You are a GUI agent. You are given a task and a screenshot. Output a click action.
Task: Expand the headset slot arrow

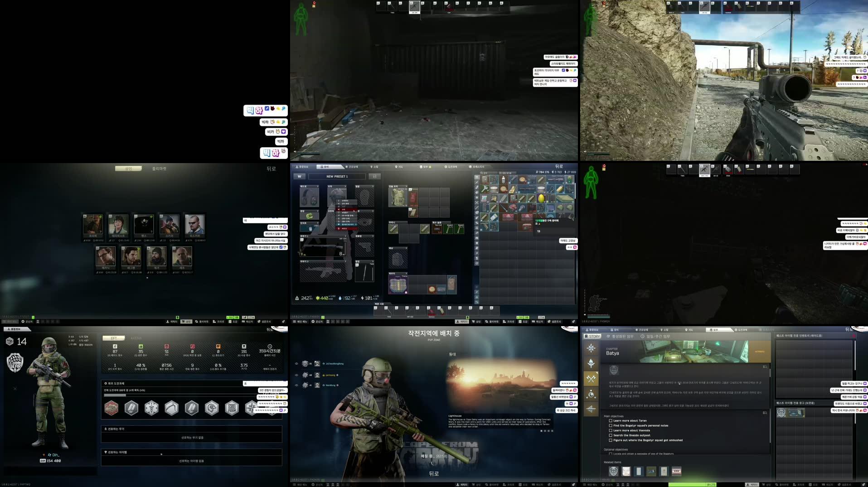coord(318,186)
